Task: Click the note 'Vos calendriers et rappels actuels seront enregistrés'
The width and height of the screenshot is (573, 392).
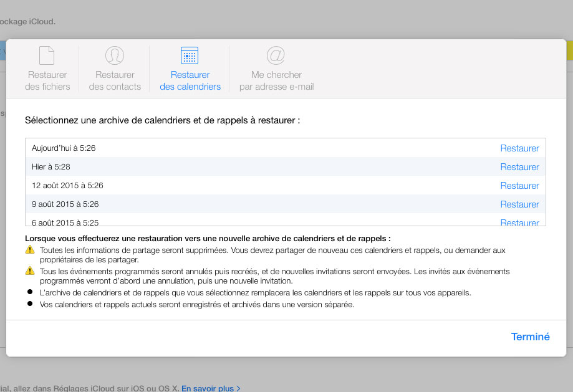Action: tap(197, 304)
